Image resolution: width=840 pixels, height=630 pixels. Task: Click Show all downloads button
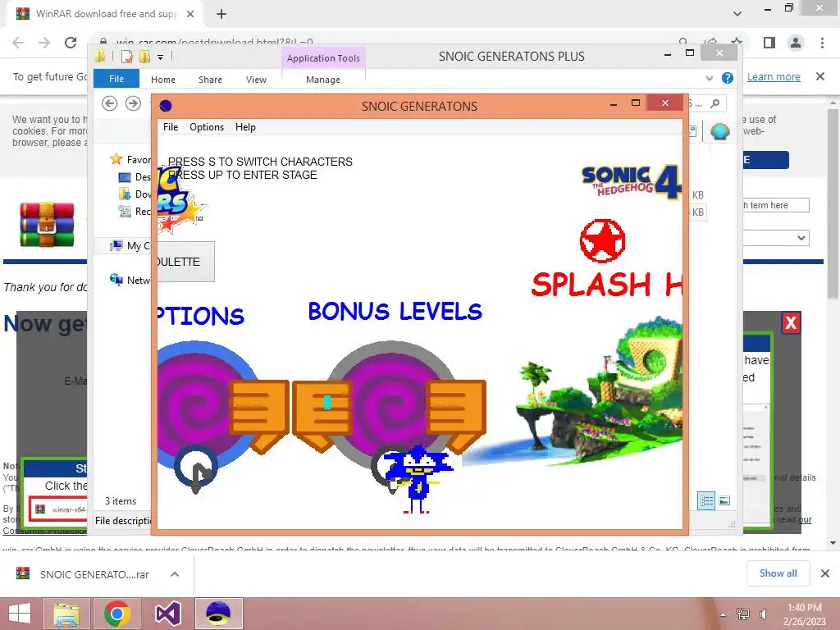[x=778, y=573]
